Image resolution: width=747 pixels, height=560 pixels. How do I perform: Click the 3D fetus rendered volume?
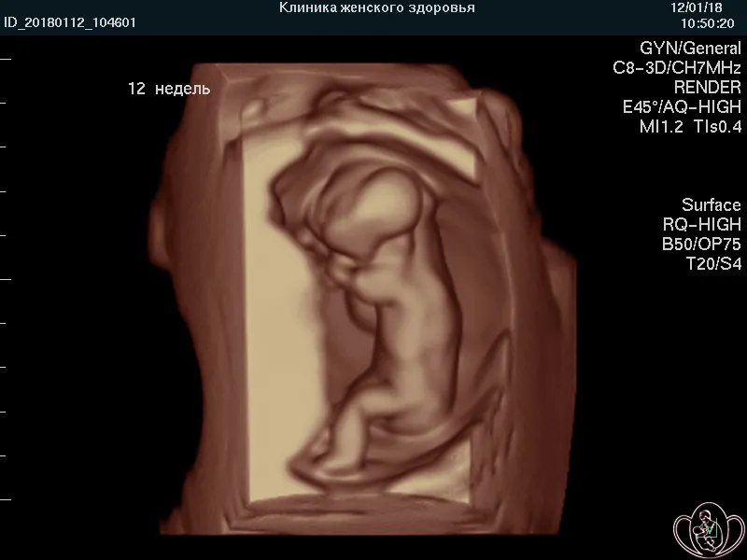coord(363,299)
